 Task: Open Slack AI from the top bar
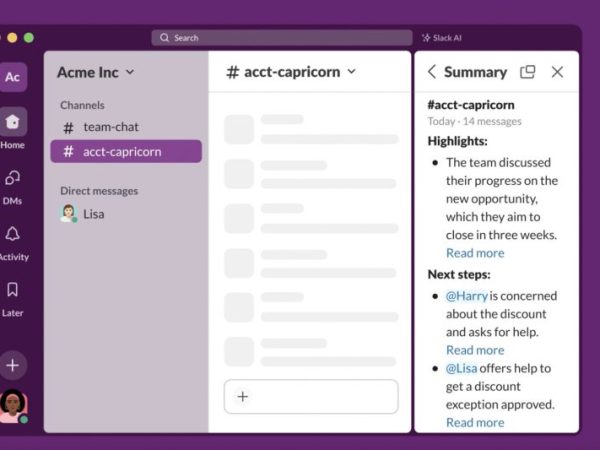click(x=442, y=38)
